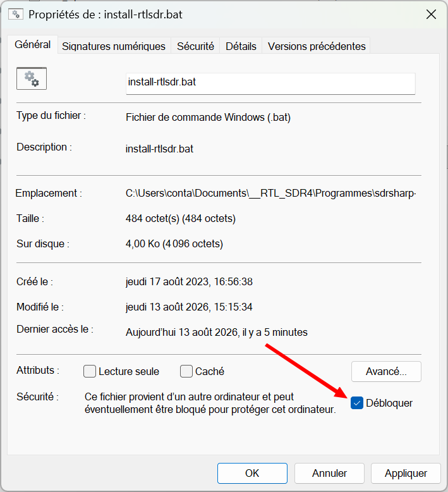Uncheck the Débloquer checkbox
The width and height of the screenshot is (448, 492).
(x=357, y=403)
